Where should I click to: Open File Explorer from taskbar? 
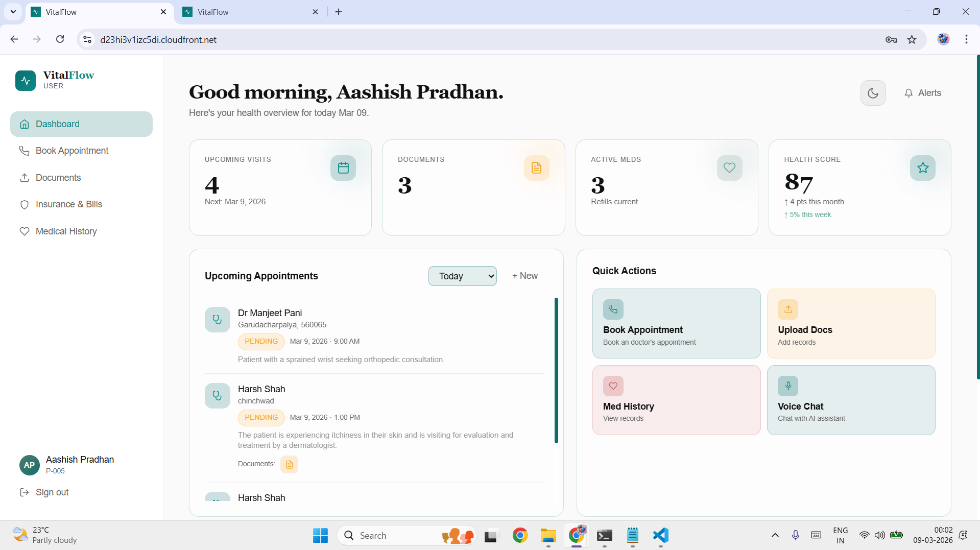click(548, 535)
